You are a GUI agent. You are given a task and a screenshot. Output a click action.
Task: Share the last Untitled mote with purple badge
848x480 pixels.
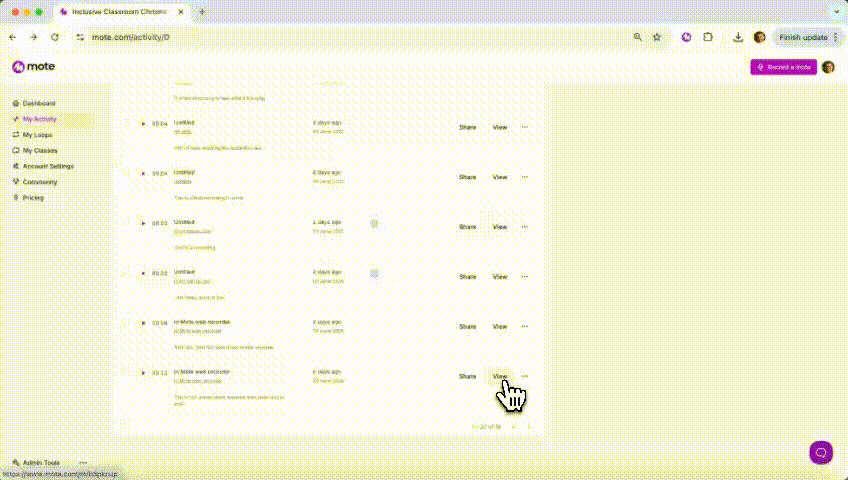[x=467, y=277]
